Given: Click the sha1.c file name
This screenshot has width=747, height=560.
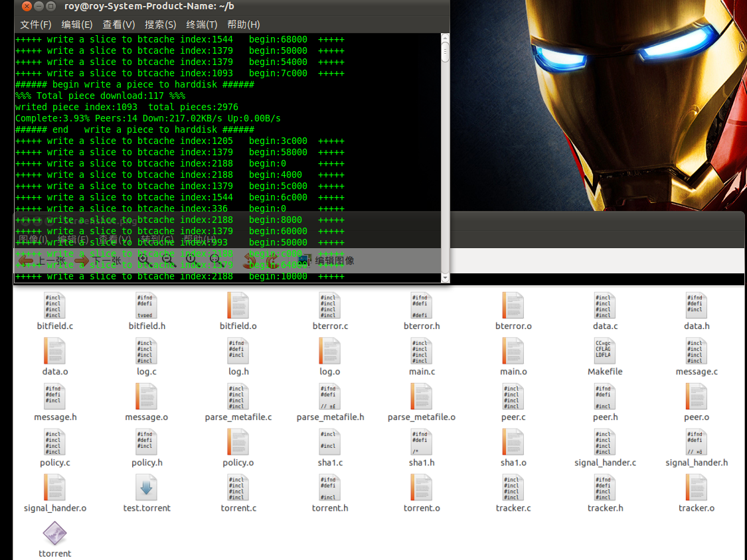Looking at the screenshot, I should (x=330, y=463).
